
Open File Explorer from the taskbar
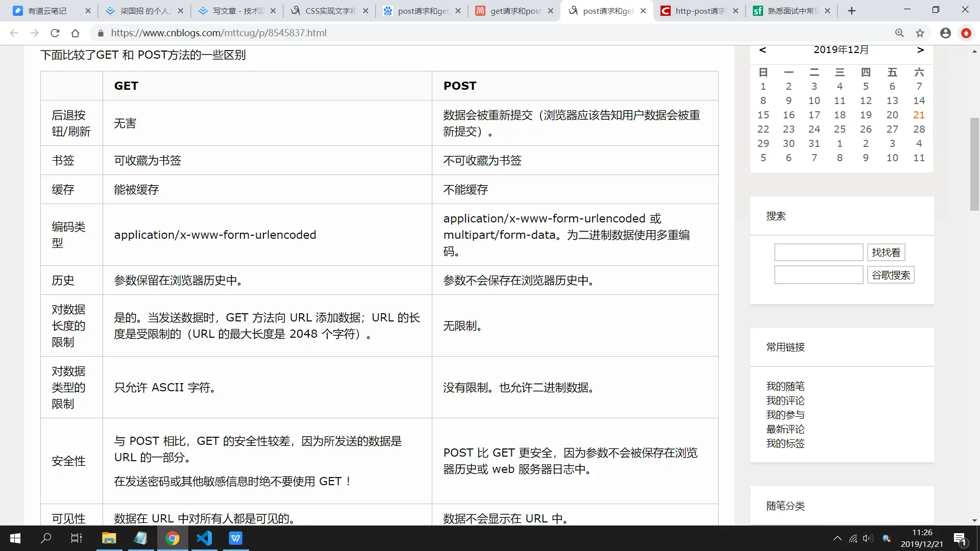point(109,538)
